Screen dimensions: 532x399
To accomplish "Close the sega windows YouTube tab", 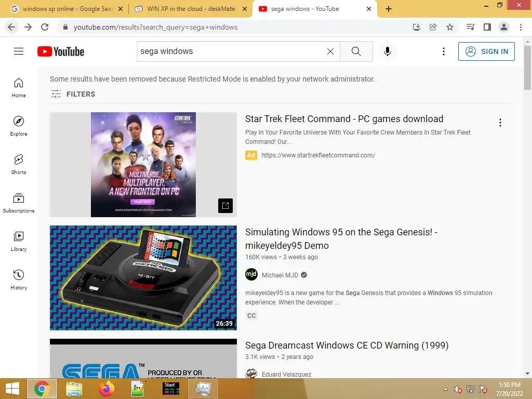I will click(369, 9).
